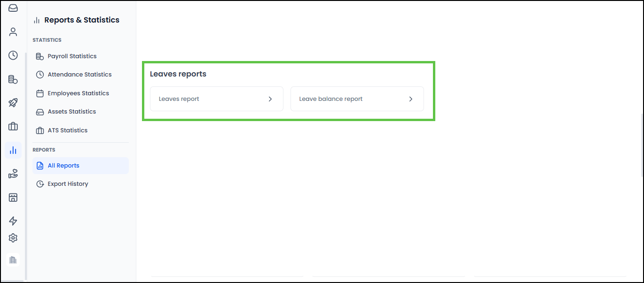Click the bar-chart reports icon in the rail
This screenshot has width=644, height=283.
click(13, 150)
